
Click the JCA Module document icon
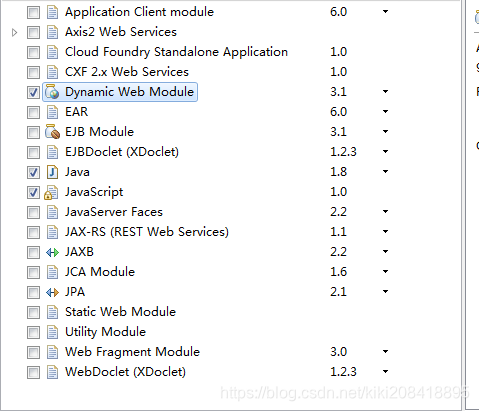[52, 272]
